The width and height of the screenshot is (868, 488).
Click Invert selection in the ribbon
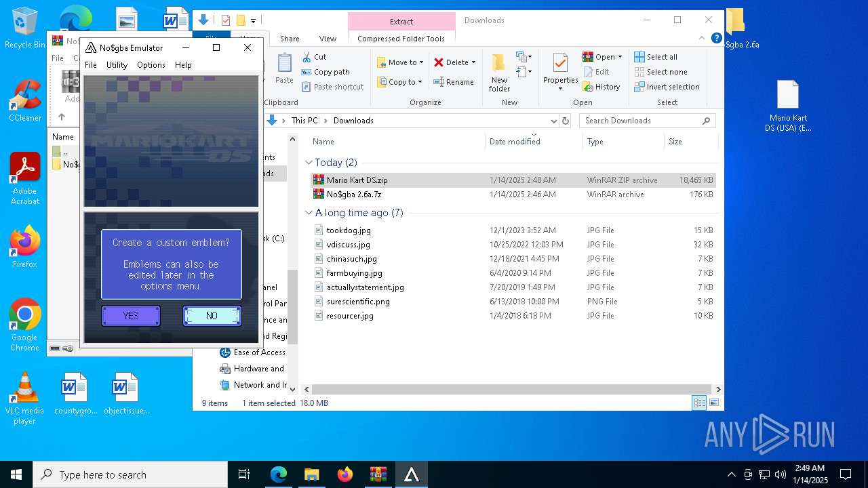point(667,87)
